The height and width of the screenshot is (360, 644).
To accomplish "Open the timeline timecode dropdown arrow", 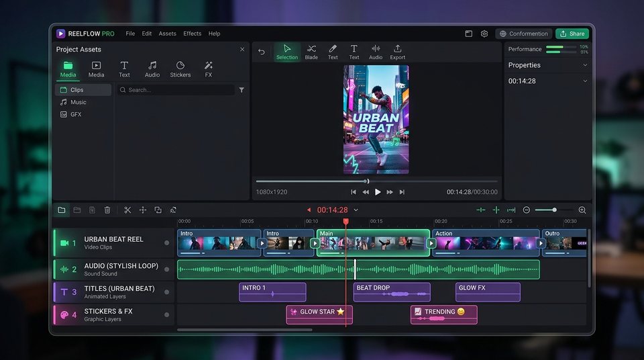I will [356, 210].
